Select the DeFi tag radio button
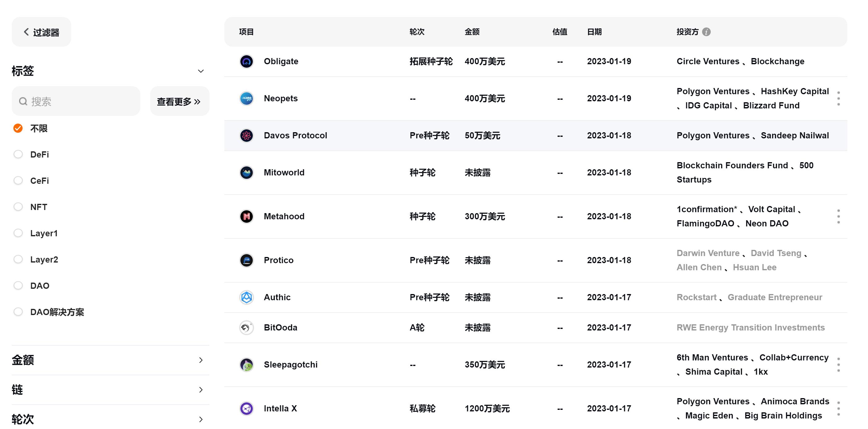This screenshot has height=429, width=868. 18,154
